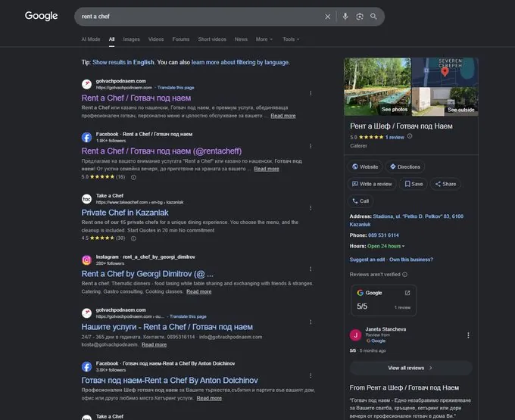Viewport: 515px width, 420px height.
Task: Open options menu for first gotvachpodnaem.com result
Action: click(x=311, y=93)
